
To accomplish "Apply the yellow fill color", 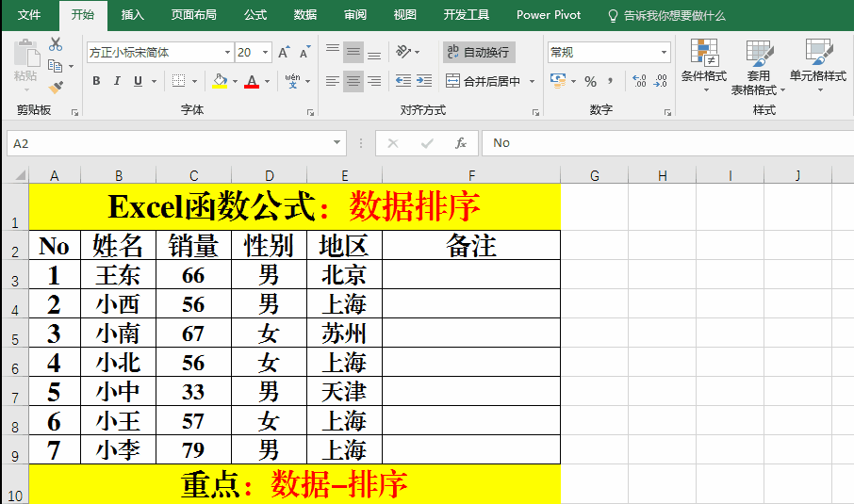I will coord(220,81).
